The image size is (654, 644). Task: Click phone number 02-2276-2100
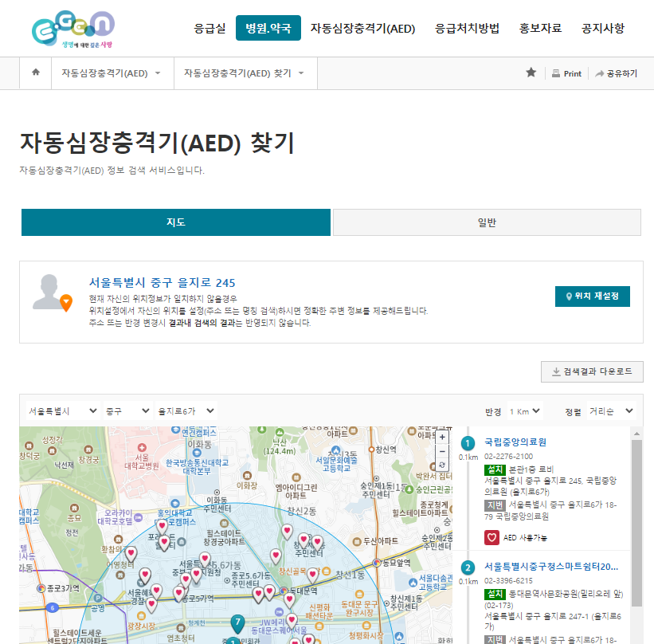click(x=508, y=456)
